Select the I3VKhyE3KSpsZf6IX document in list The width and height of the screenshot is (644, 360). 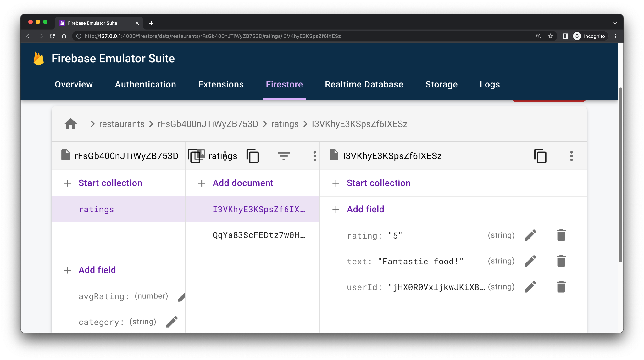(x=258, y=209)
